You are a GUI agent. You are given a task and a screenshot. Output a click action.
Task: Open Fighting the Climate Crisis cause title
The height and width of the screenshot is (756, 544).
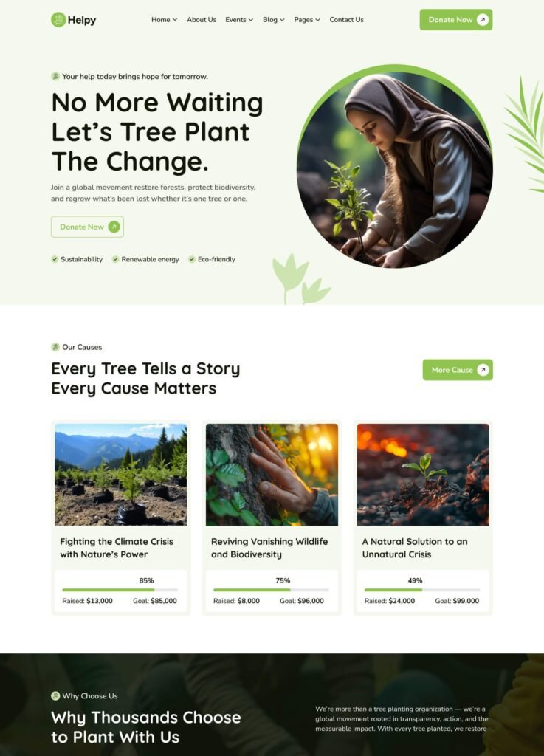pos(117,548)
